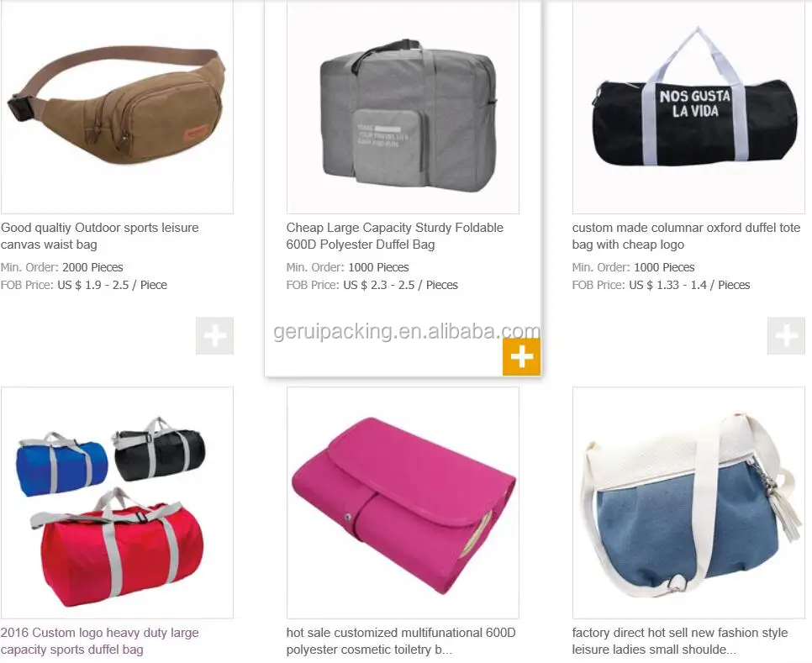812x663 pixels.
Task: Open the gray foldable duffel bag image
Action: coord(403,106)
